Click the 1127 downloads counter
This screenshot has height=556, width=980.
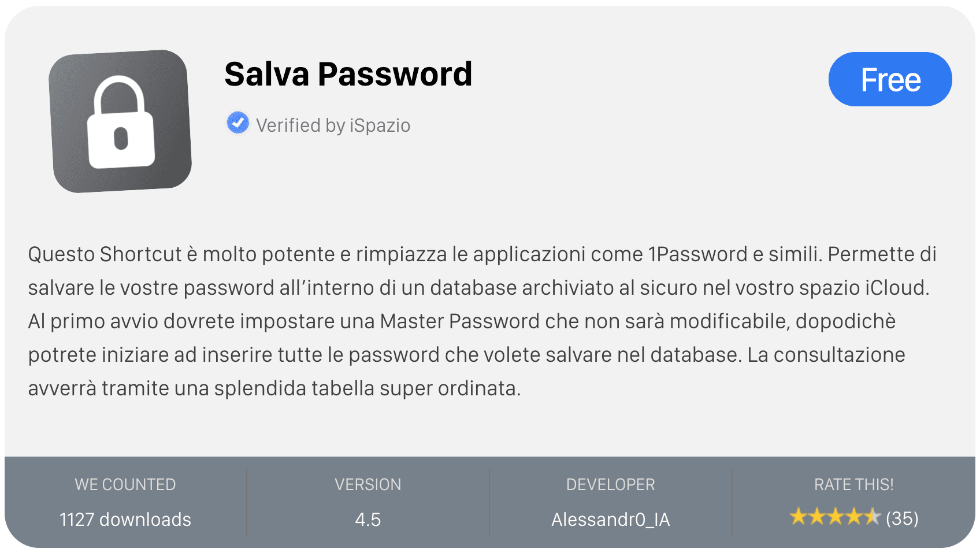125,520
